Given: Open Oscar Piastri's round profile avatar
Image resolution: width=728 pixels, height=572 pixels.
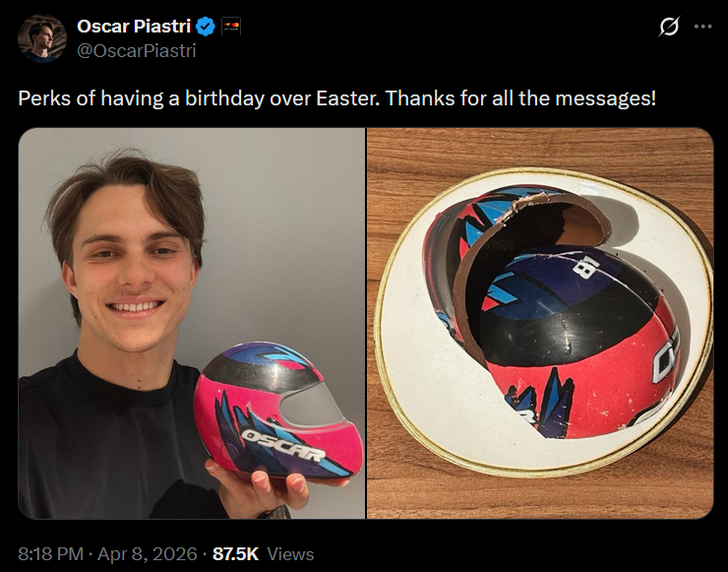Looking at the screenshot, I should (x=42, y=38).
